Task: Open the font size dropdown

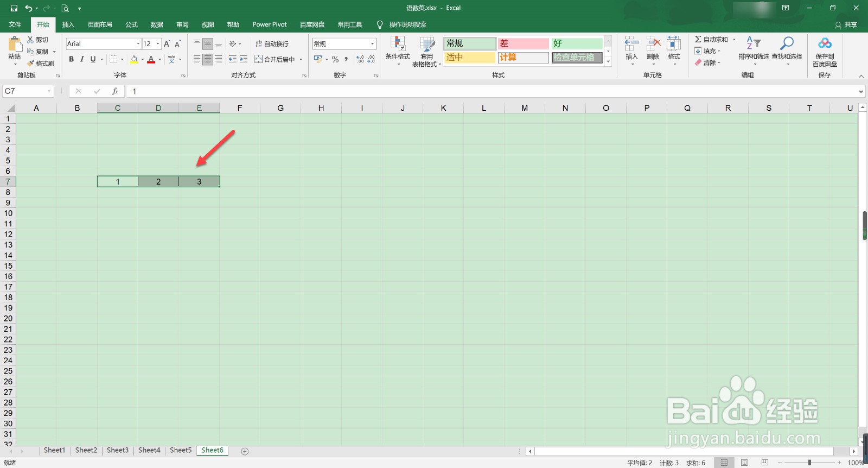Action: 158,43
